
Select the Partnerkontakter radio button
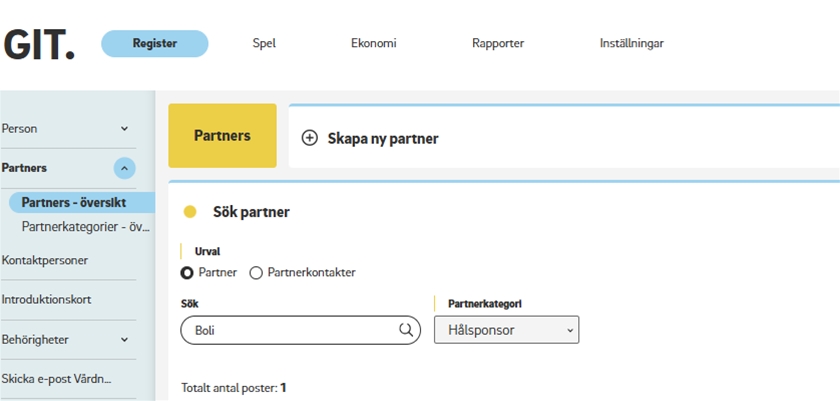click(x=256, y=272)
